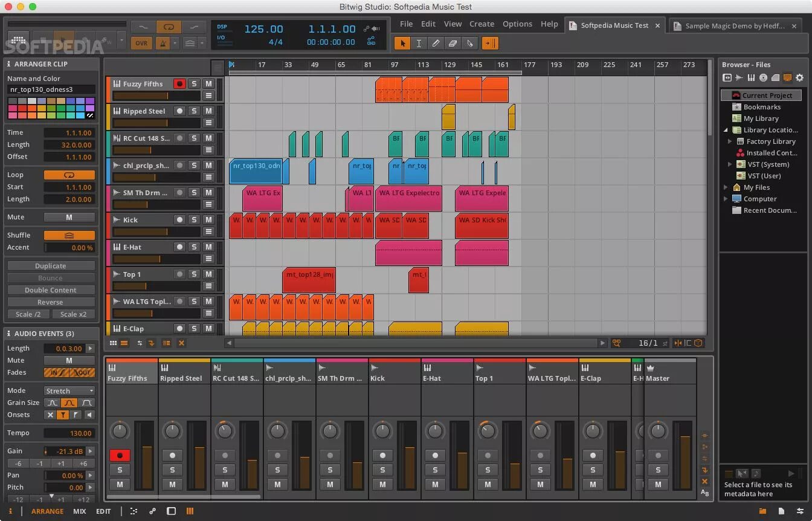This screenshot has width=812, height=521.
Task: Toggle the mixer panel icon in footer
Action: pyautogui.click(x=190, y=511)
